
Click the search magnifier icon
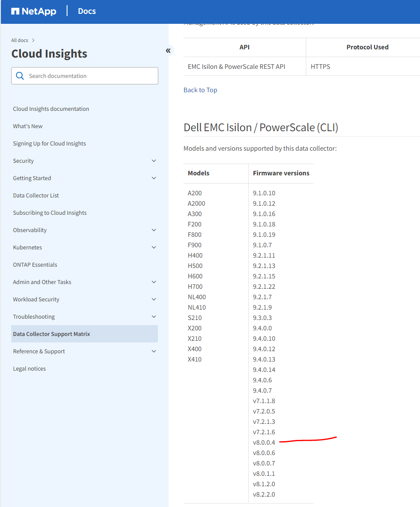[x=19, y=75]
